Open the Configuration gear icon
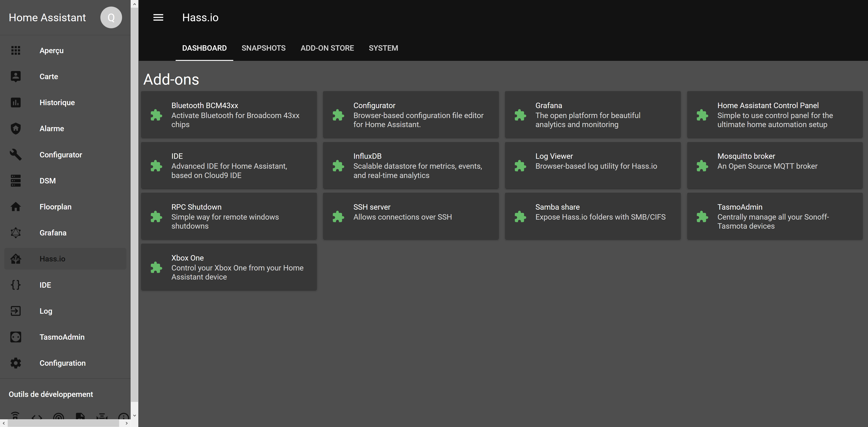Viewport: 868px width, 427px height. click(16, 363)
